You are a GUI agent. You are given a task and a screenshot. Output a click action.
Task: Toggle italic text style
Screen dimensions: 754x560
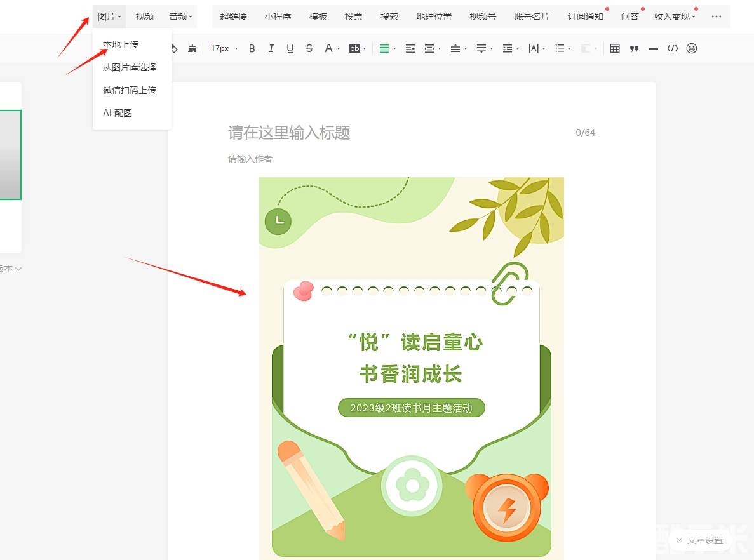(x=271, y=48)
